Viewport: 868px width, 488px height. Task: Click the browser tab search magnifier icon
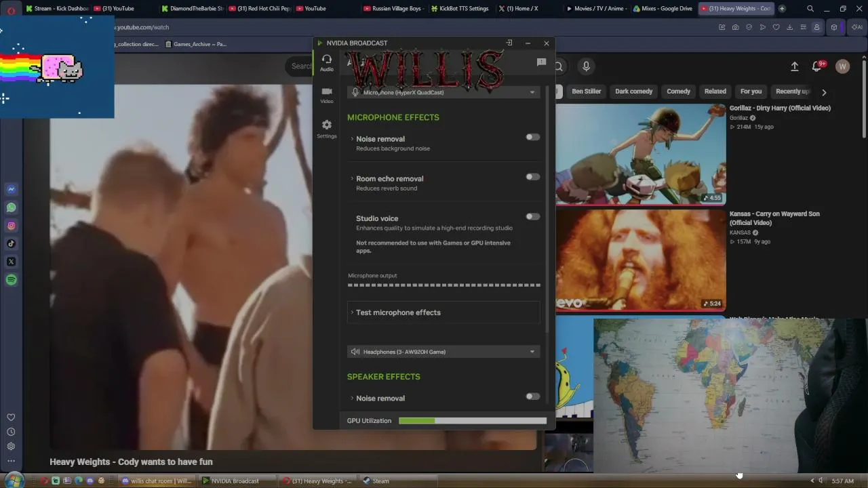[810, 9]
